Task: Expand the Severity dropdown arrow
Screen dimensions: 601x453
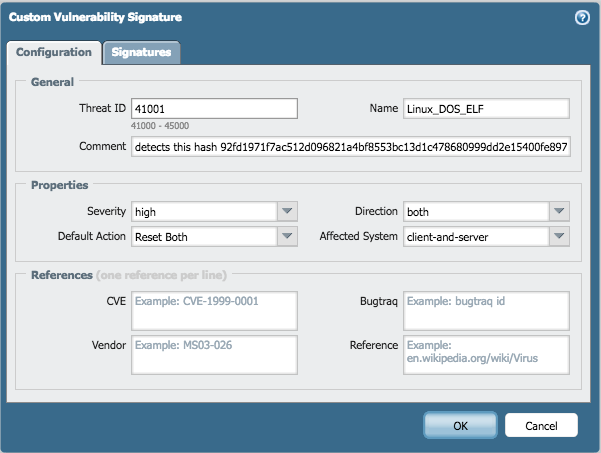Action: click(287, 211)
